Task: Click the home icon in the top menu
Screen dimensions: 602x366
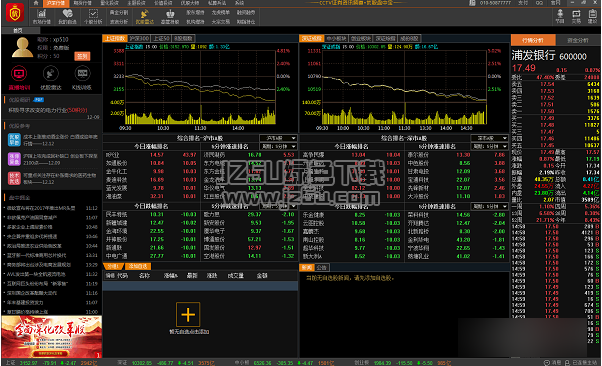Action: coord(36,3)
